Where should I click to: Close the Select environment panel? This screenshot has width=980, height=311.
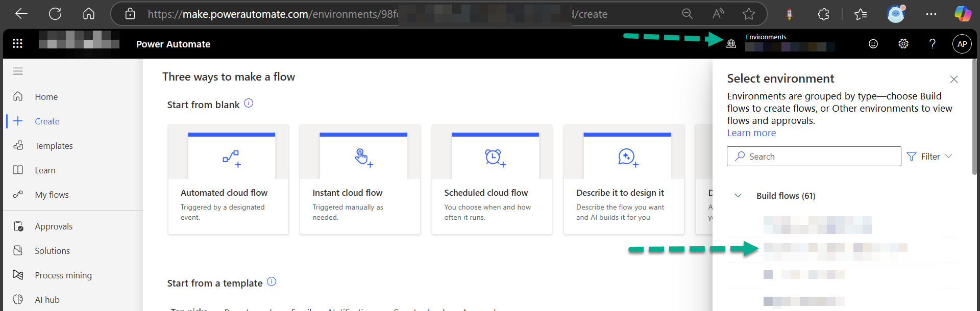click(x=954, y=79)
